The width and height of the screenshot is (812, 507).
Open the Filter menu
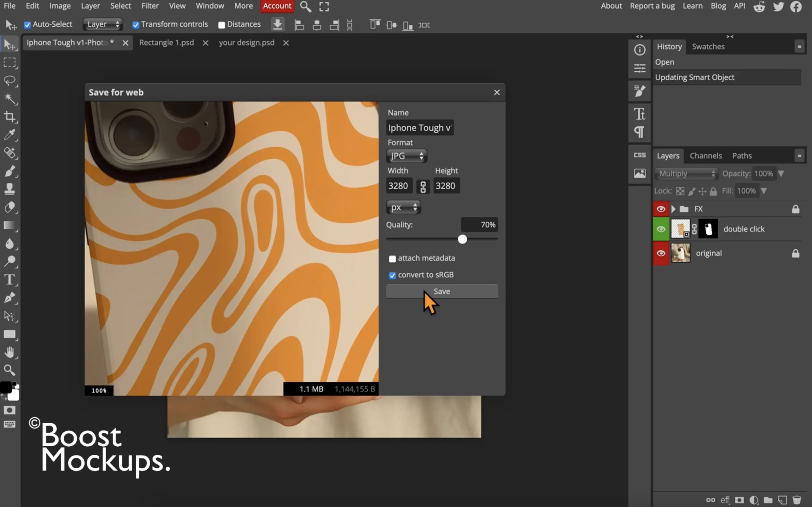point(150,6)
